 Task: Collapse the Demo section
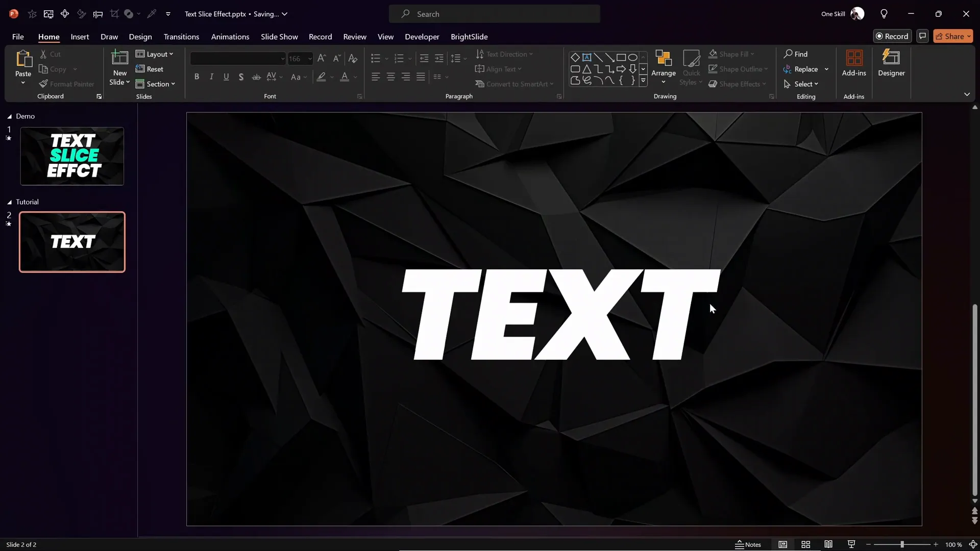[9, 116]
